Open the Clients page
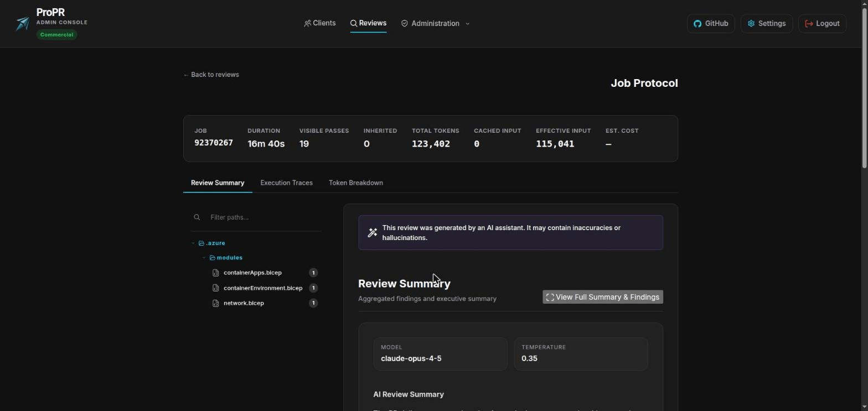Viewport: 868px width, 411px height. (320, 23)
